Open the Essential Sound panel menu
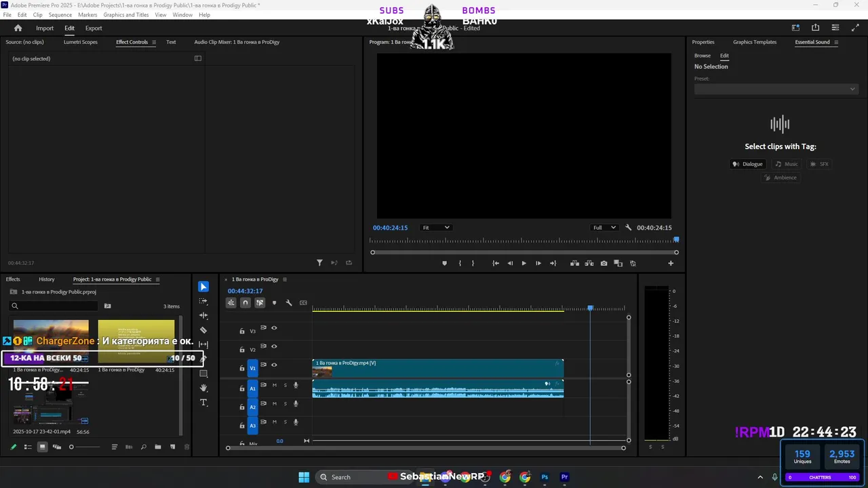Viewport: 868px width, 488px height. click(x=836, y=42)
